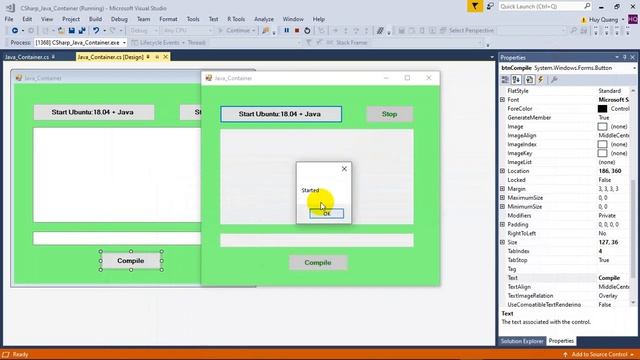
Task: Open the Properties window options dropdown
Action: (617, 58)
